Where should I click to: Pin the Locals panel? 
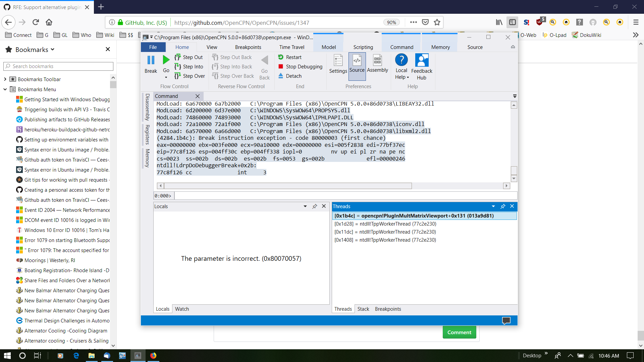pos(315,206)
